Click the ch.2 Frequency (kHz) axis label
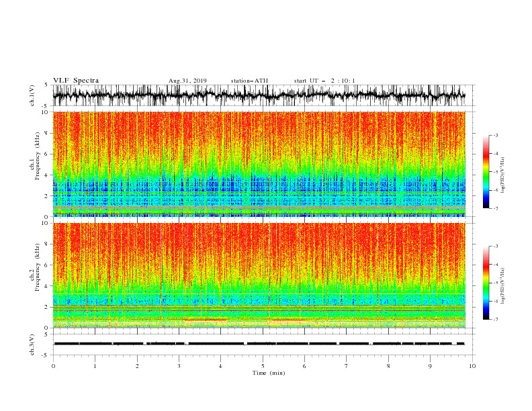The image size is (532, 411). [x=36, y=267]
